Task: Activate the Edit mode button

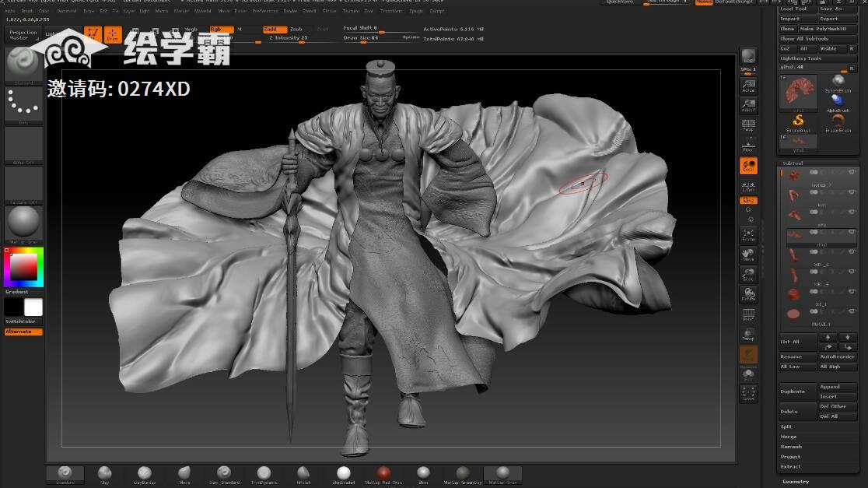Action: tap(93, 34)
